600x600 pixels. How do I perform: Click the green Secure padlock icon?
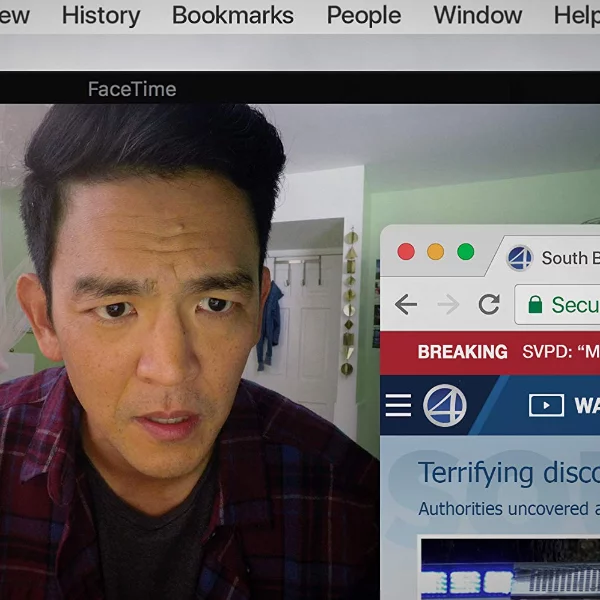(x=535, y=305)
